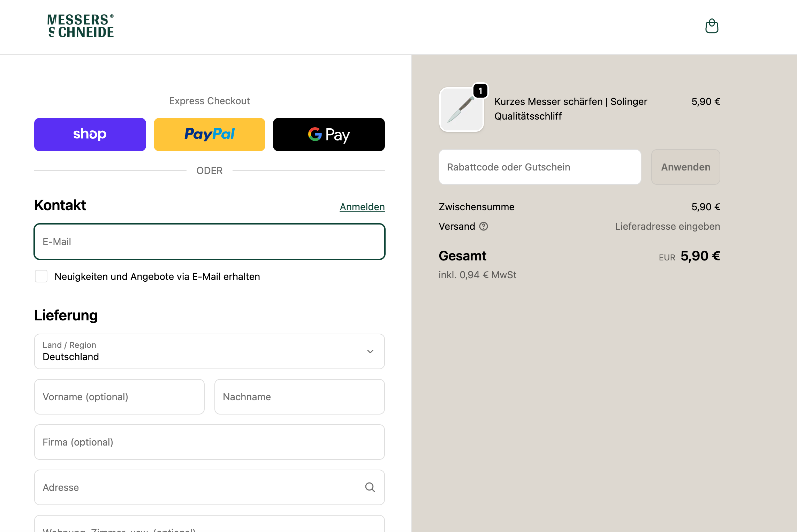Pay with Shop Pay express button
Image resolution: width=797 pixels, height=532 pixels.
click(x=90, y=135)
